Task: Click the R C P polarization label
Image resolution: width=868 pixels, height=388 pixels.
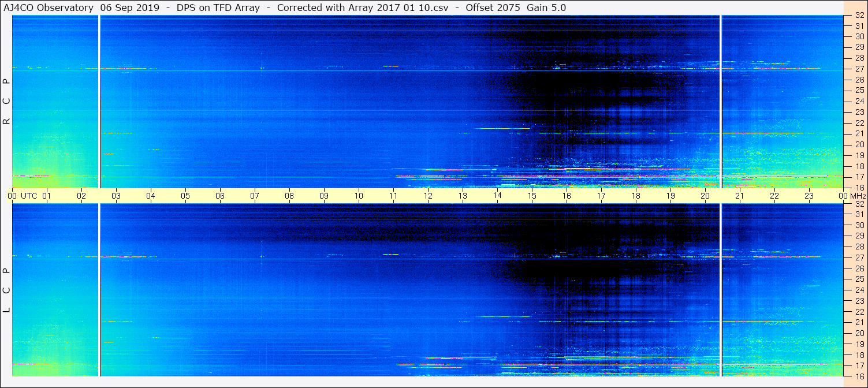Action: 6,101
